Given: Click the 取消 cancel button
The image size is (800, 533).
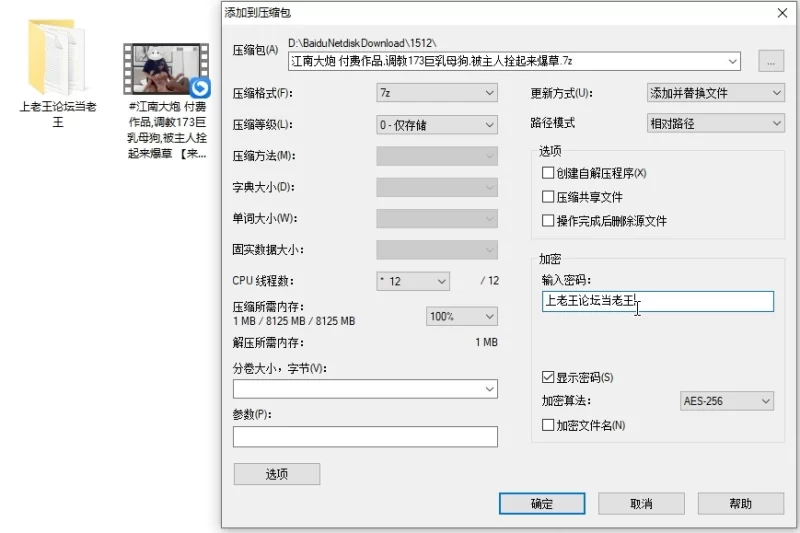Looking at the screenshot, I should (641, 503).
